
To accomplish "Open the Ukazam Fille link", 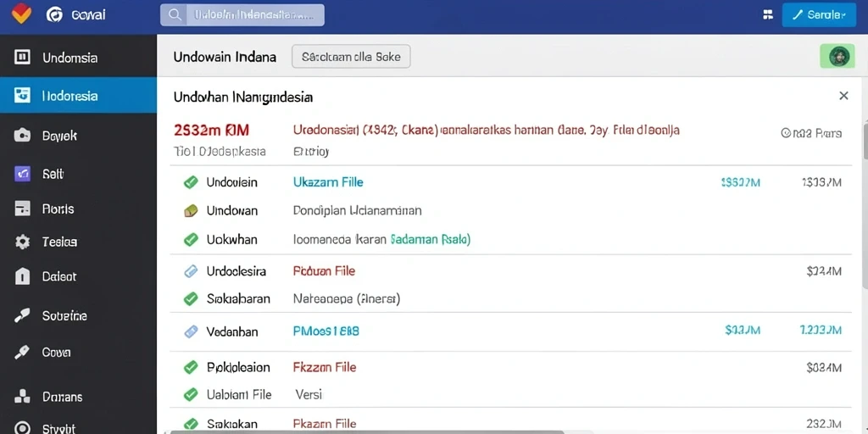I will click(x=328, y=181).
